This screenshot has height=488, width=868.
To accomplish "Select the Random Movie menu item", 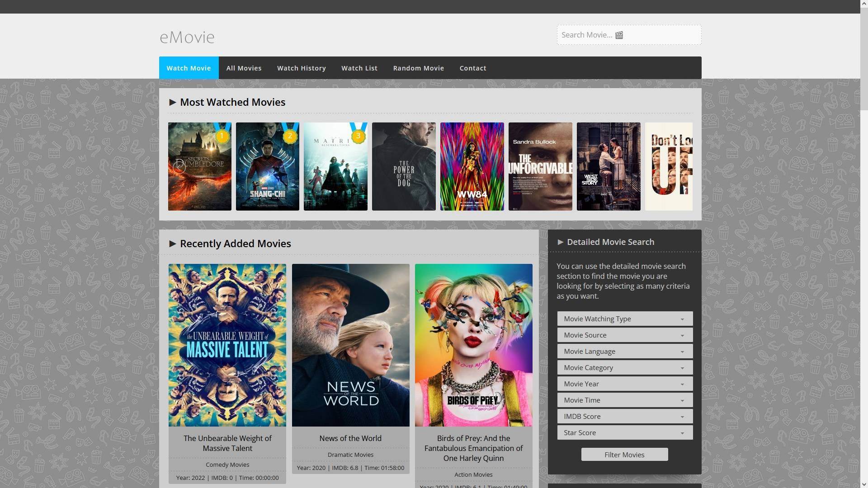I will pos(418,68).
